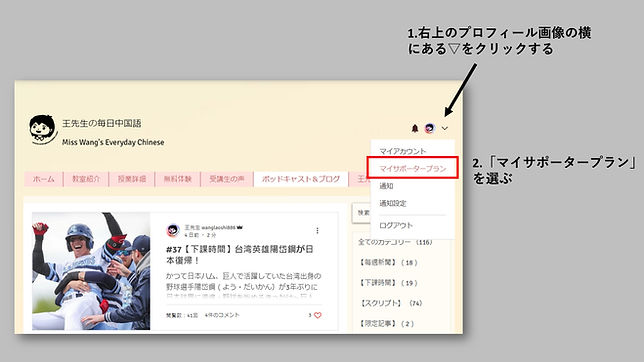Go to the ホーム tab
644x362 pixels.
[44, 179]
